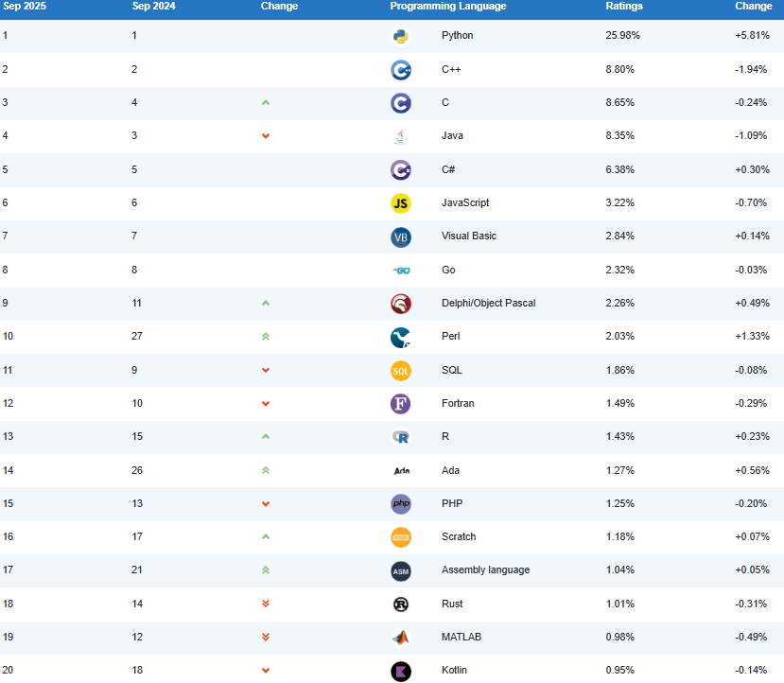Click the Sep 2025 column header

point(25,7)
